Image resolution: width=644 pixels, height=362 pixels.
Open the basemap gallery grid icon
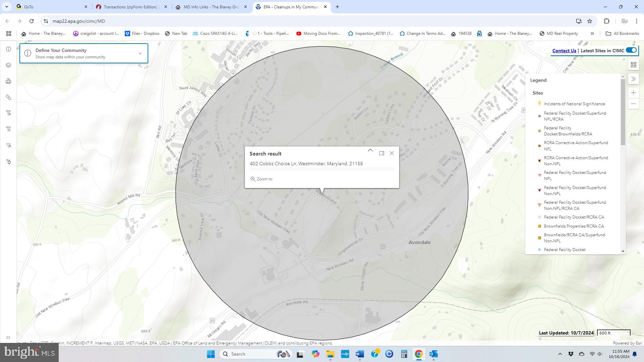tap(633, 65)
